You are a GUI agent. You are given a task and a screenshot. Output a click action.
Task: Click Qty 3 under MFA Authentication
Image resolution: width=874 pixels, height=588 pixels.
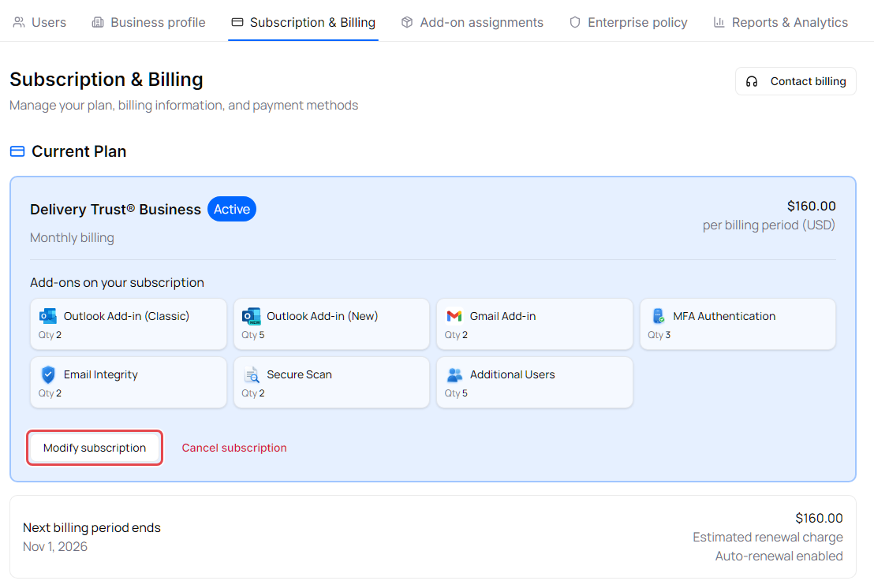[x=659, y=335]
